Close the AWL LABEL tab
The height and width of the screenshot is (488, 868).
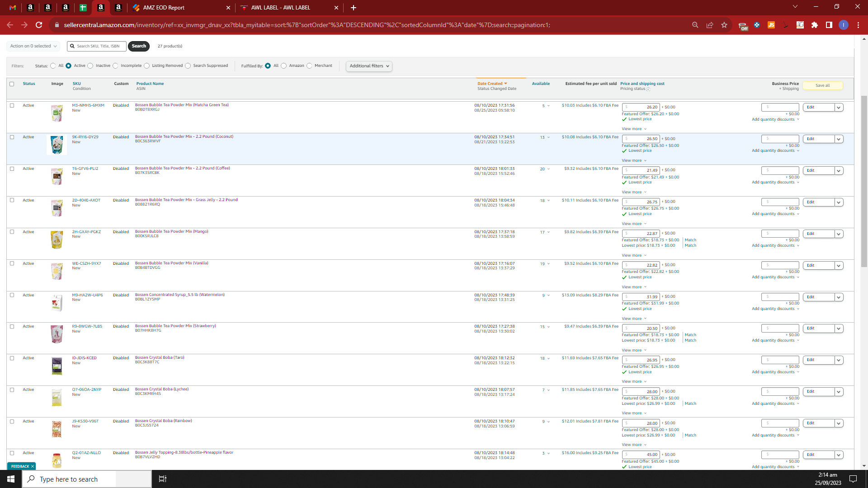336,8
